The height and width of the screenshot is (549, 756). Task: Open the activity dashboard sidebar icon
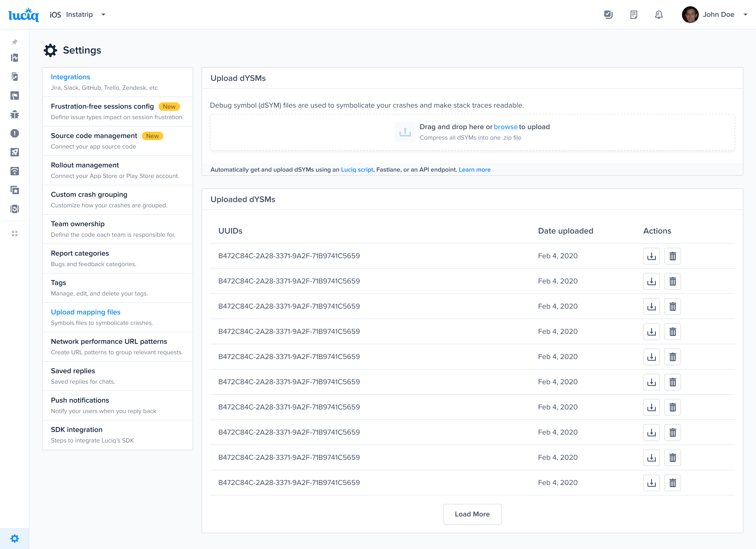15,58
